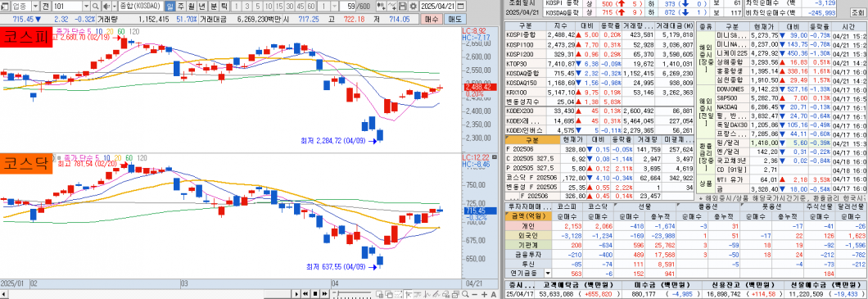Open the chart settings gear icon
This screenshot has width=868, height=299.
413,6
